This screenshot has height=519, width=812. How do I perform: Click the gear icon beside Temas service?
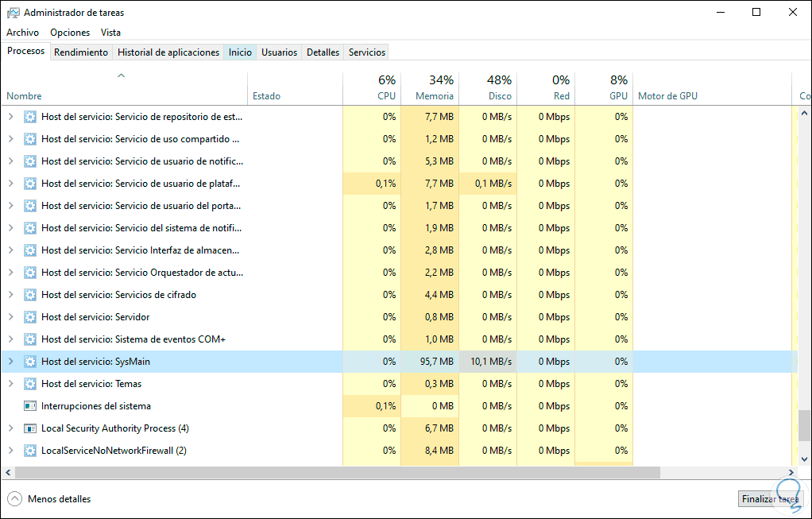pos(30,384)
